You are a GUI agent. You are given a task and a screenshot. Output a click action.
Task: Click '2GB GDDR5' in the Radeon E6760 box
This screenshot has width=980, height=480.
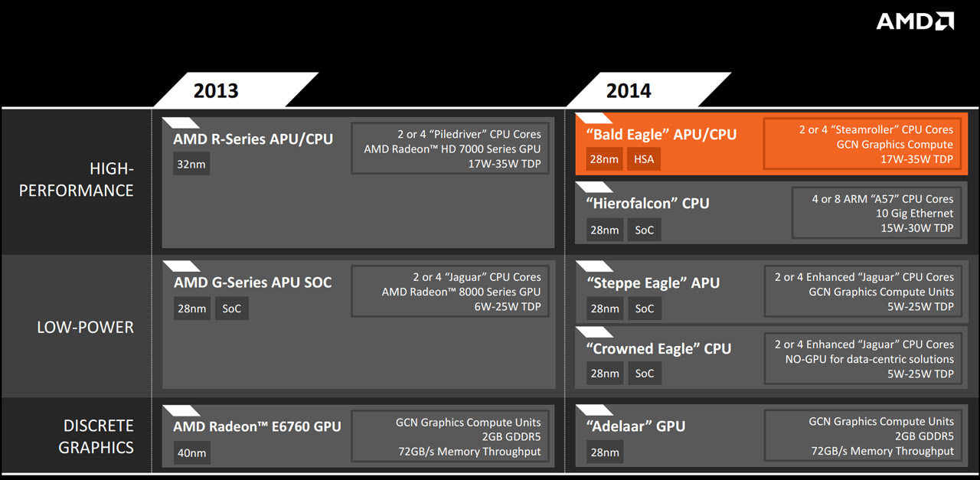(x=512, y=436)
